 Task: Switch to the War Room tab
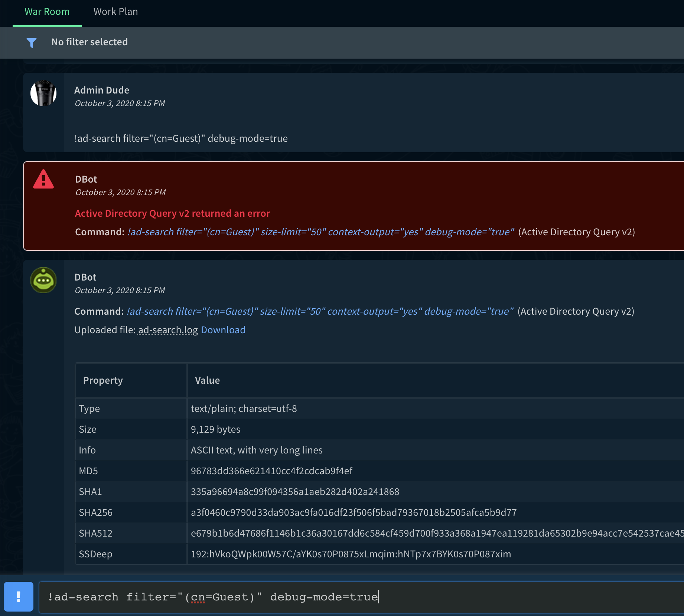tap(46, 12)
